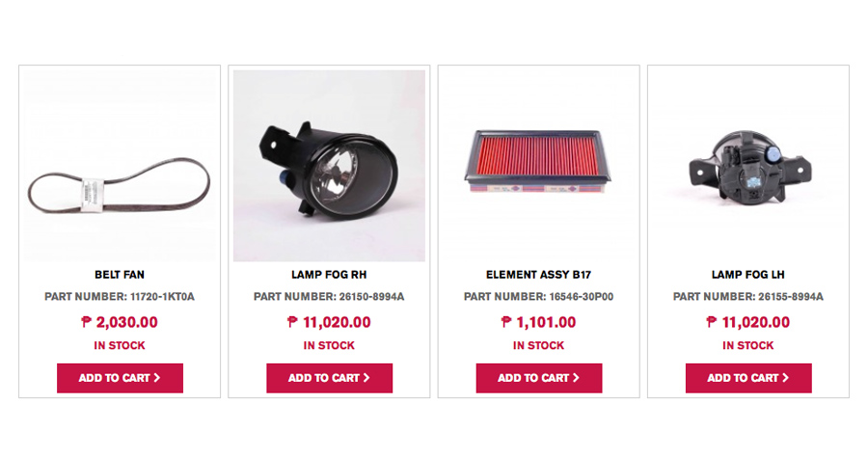Image resolution: width=868 pixels, height=457 pixels.
Task: Click the ELEMENT ASSY B17 title
Action: coord(538,275)
